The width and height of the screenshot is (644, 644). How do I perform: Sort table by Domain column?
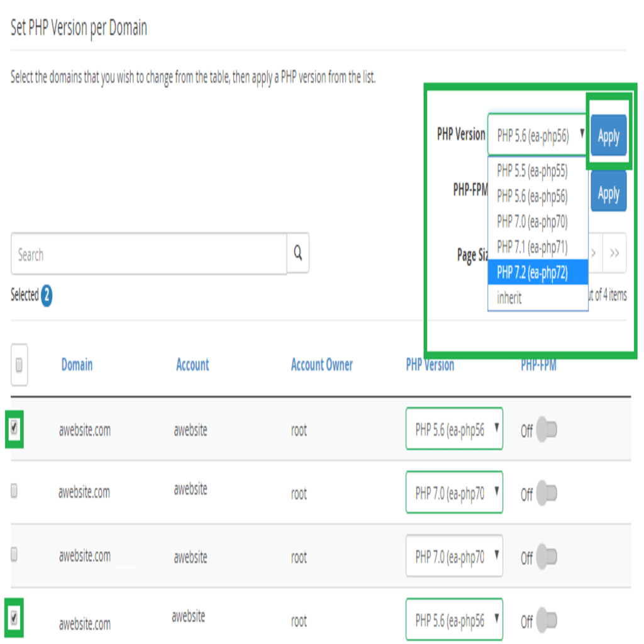[77, 365]
